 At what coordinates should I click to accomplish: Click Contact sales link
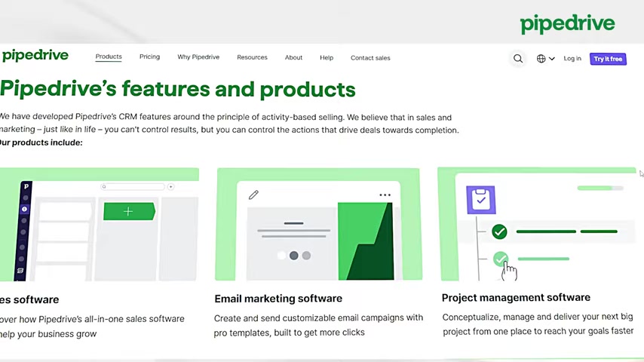[370, 58]
